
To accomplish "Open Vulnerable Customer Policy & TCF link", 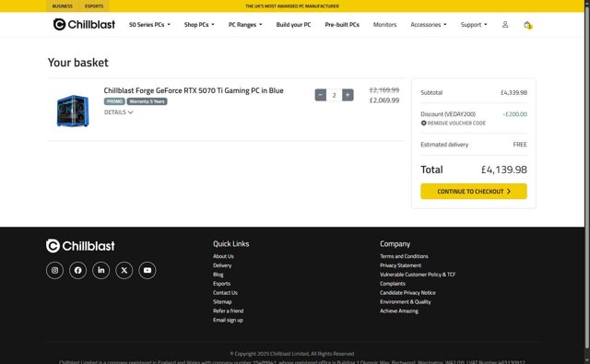I will pos(418,275).
